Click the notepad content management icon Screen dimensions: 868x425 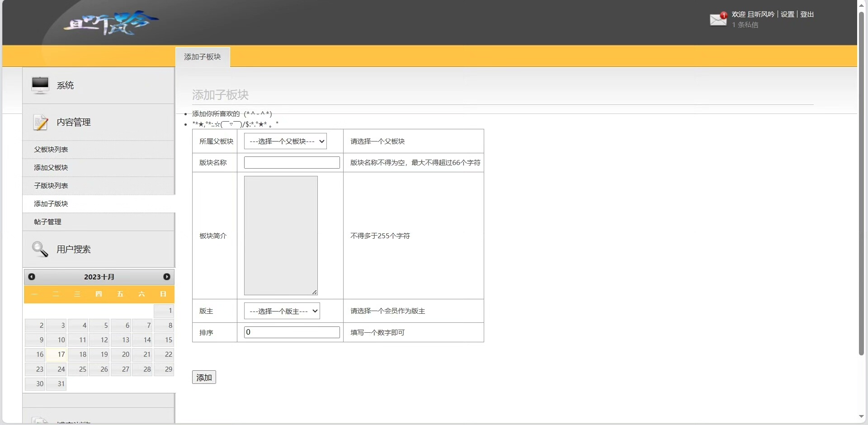point(40,122)
